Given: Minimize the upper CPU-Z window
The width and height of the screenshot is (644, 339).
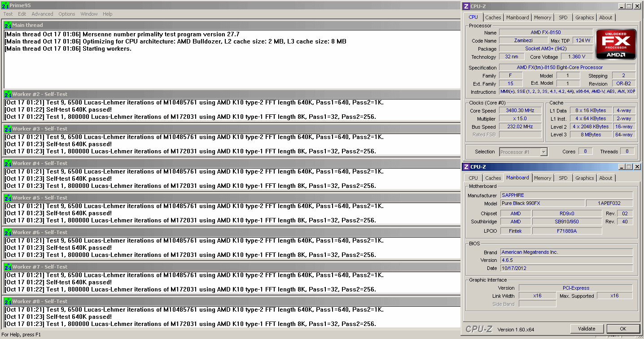Looking at the screenshot, I should coord(622,6).
